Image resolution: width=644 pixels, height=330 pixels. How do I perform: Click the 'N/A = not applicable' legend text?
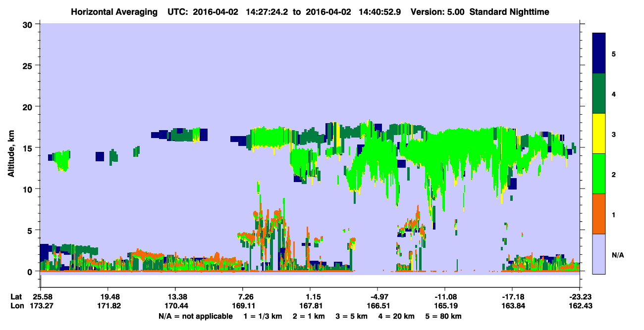(x=196, y=316)
